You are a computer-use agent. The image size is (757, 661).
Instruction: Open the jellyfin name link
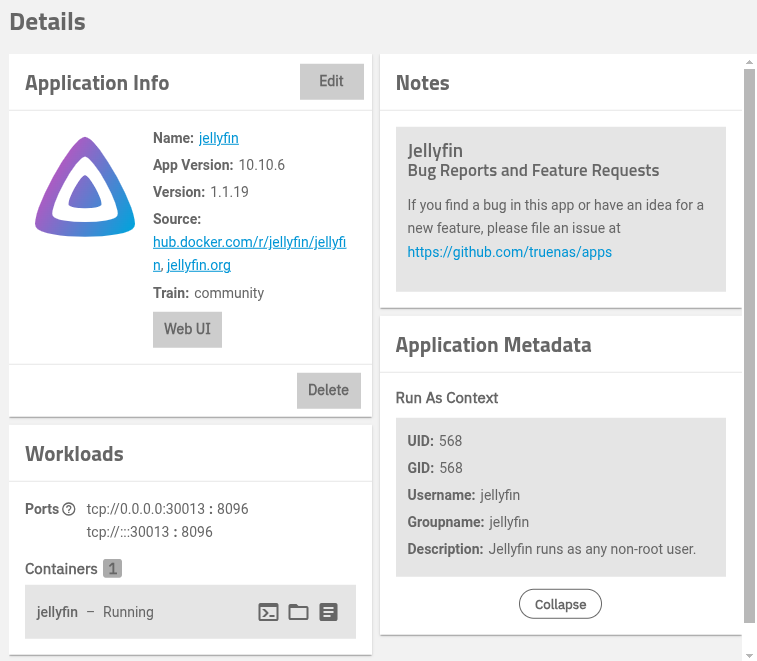click(218, 138)
